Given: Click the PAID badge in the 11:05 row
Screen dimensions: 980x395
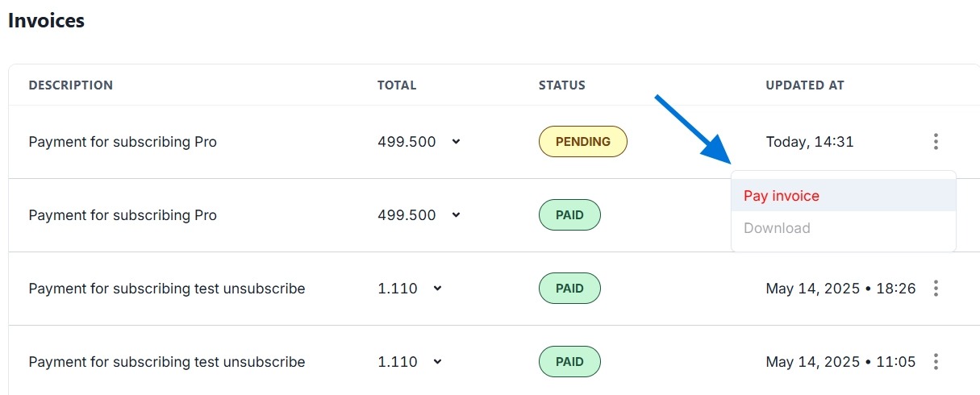Looking at the screenshot, I should (x=569, y=362).
